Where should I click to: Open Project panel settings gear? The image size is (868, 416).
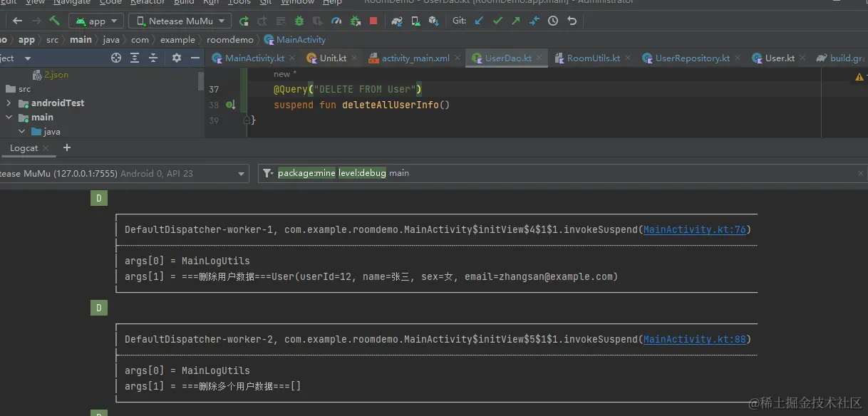click(x=177, y=58)
